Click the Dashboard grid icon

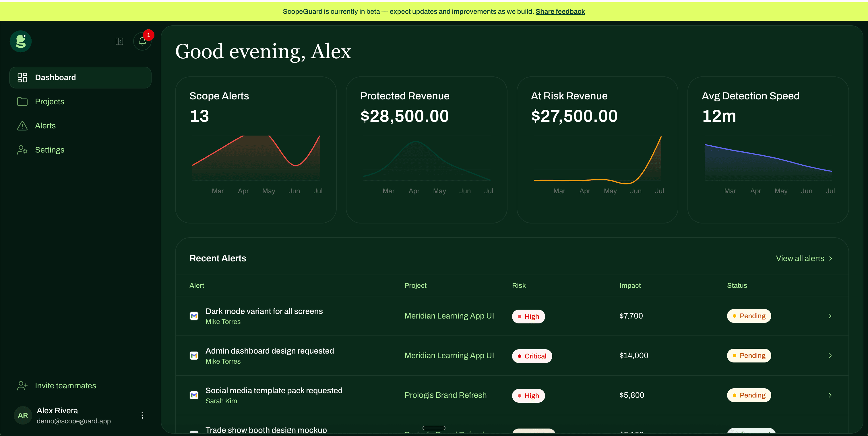[22, 78]
